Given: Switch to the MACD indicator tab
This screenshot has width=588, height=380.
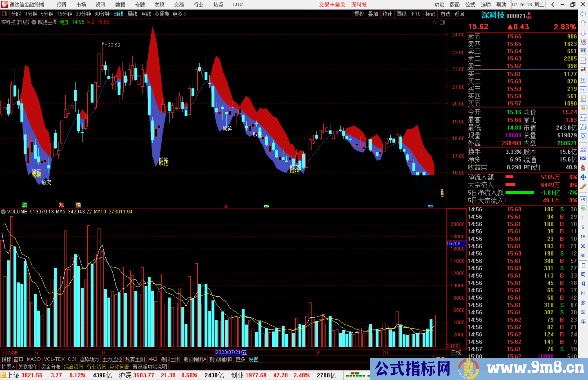Looking at the screenshot, I should 34,359.
